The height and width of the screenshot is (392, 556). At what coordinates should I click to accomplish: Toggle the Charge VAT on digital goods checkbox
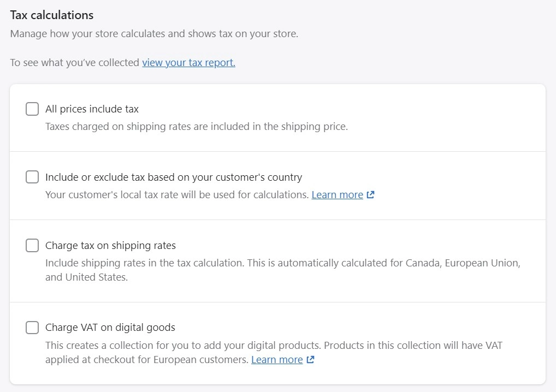[32, 328]
